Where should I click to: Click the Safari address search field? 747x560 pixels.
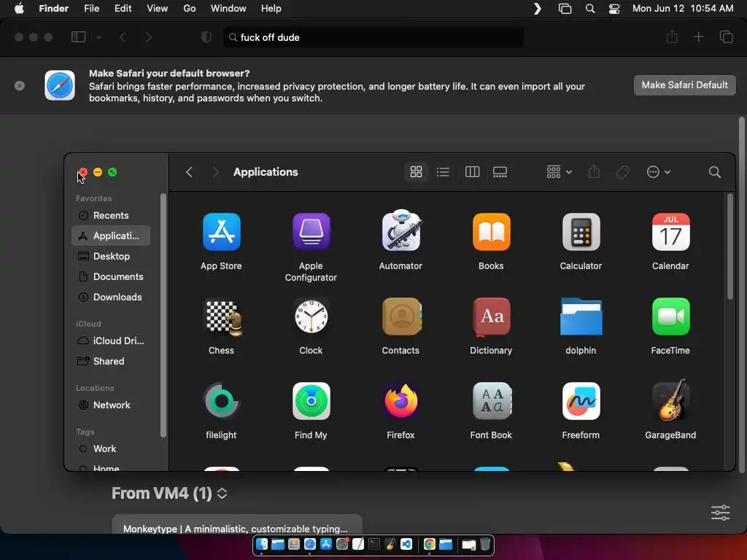pyautogui.click(x=373, y=37)
